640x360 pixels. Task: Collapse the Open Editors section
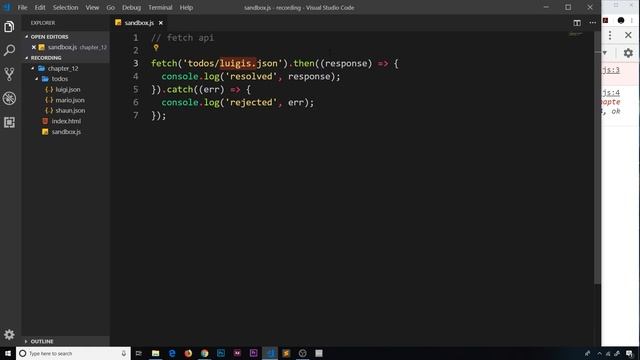click(x=27, y=37)
